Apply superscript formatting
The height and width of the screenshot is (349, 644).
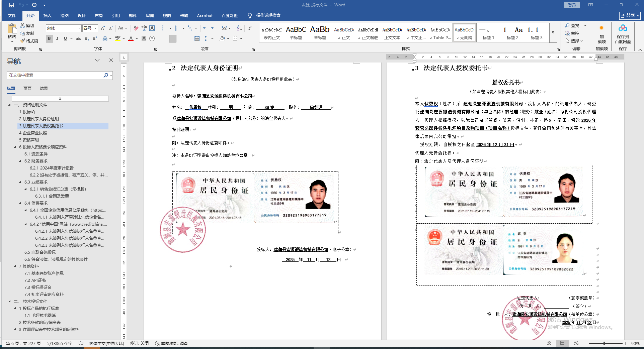[95, 38]
